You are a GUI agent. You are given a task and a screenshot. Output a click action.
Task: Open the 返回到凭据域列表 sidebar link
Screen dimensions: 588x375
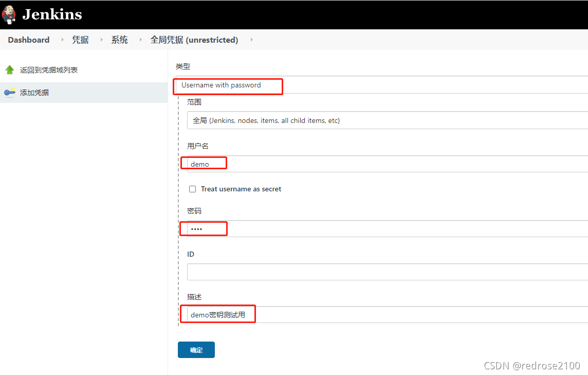(x=49, y=70)
